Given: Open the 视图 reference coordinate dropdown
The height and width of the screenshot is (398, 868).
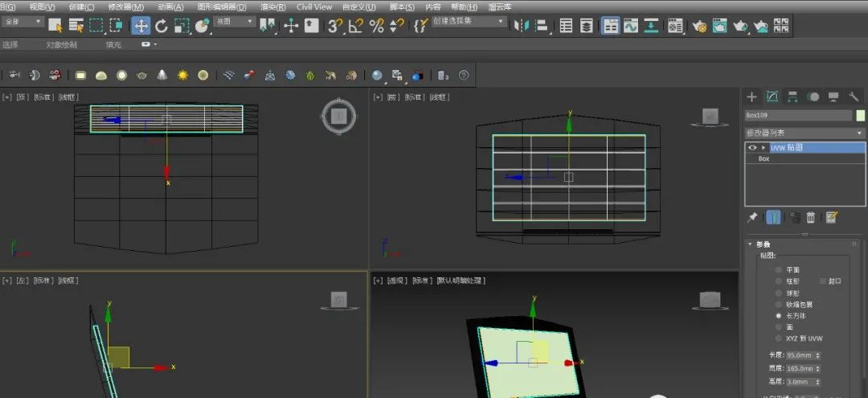Looking at the screenshot, I should click(235, 22).
